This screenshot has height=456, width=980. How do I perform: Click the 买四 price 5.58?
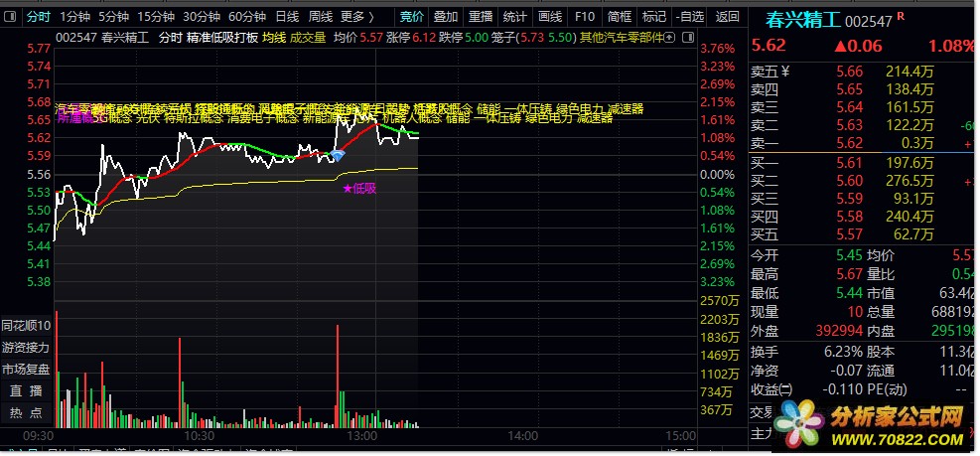(850, 217)
